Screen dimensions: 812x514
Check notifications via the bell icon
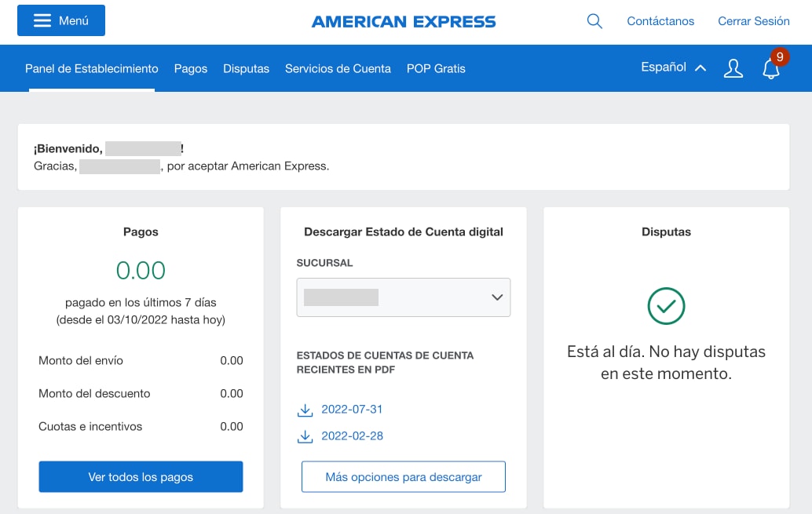click(770, 69)
